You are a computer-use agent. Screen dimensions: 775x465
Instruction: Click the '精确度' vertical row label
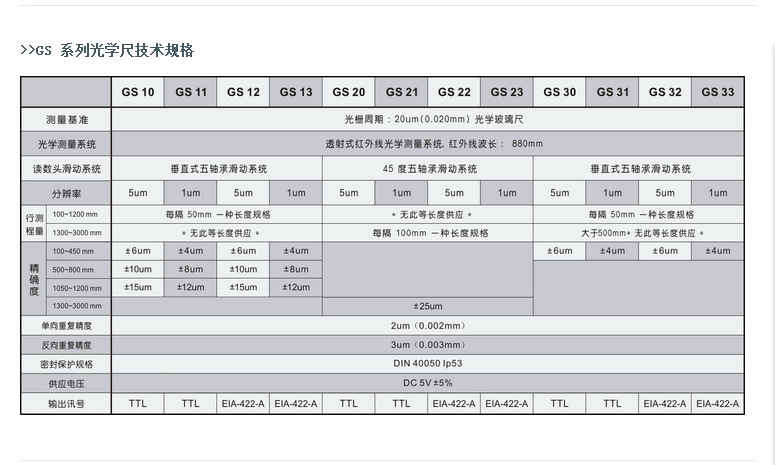point(34,279)
